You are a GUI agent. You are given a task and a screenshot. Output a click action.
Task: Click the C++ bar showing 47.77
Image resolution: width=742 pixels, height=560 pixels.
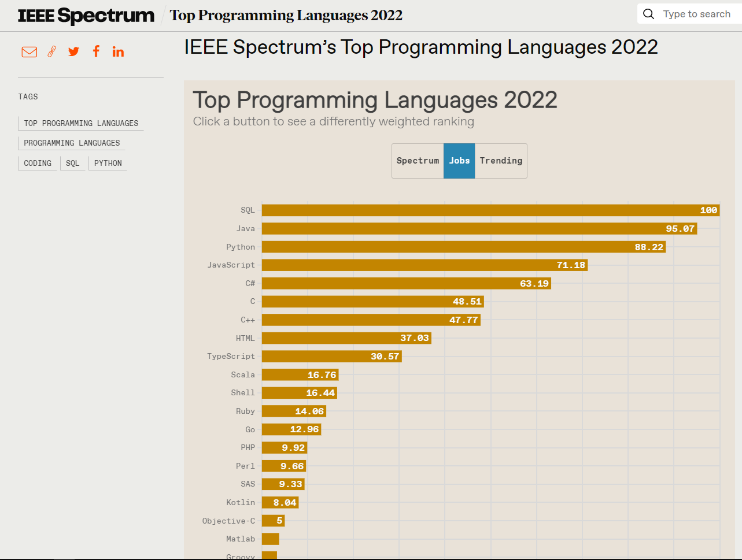371,320
